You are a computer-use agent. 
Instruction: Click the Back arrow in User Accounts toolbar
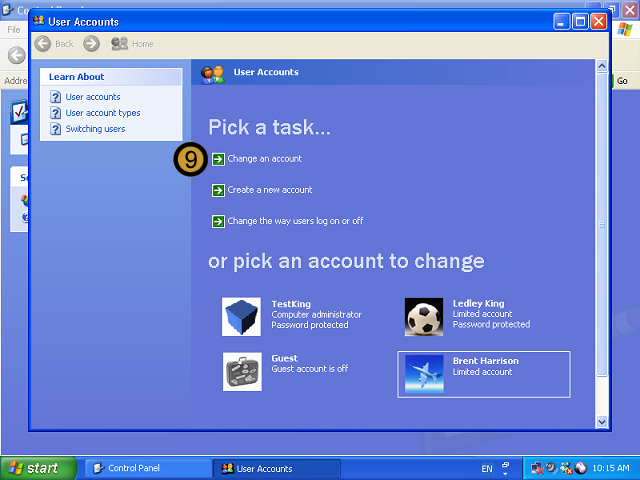point(42,44)
